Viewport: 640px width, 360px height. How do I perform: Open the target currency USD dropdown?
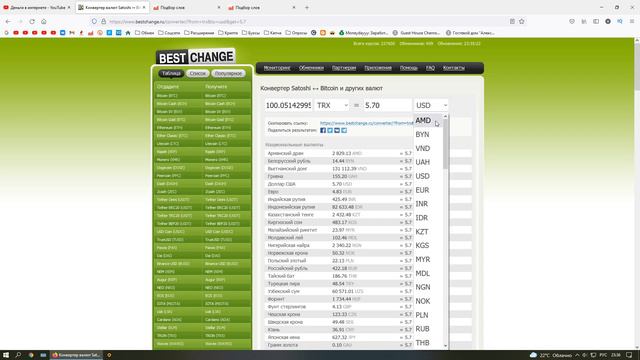(x=431, y=105)
